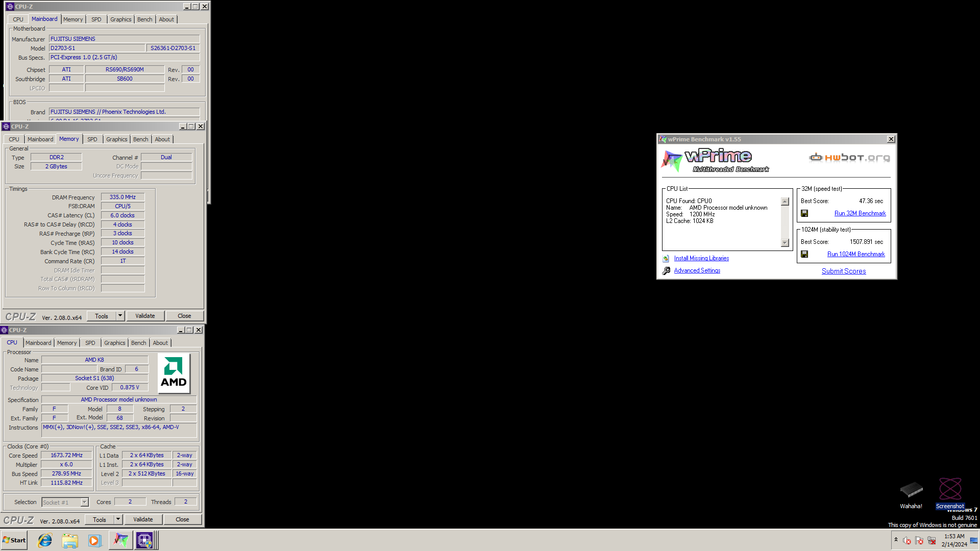Screen dimensions: 980x551
Task: Click Validate in the Memory window
Action: point(145,316)
